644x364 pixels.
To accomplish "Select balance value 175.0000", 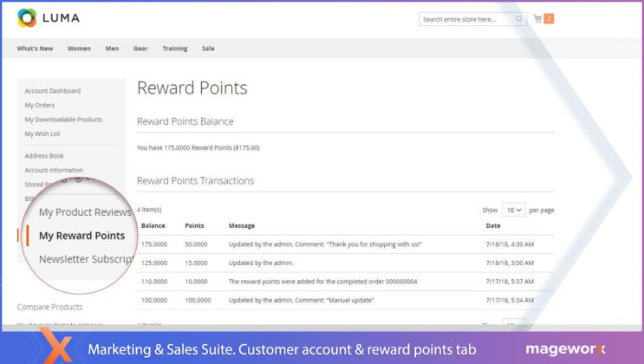I will (154, 244).
